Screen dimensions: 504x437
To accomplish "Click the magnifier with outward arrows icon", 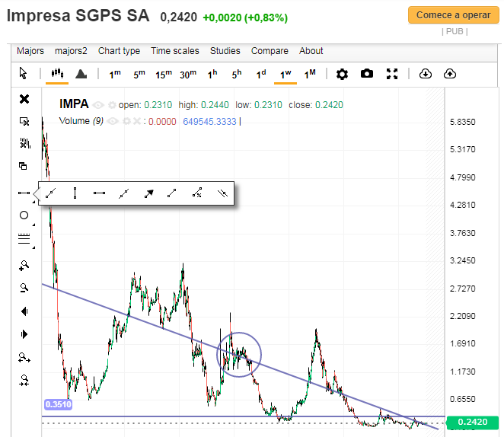I will click(24, 358).
